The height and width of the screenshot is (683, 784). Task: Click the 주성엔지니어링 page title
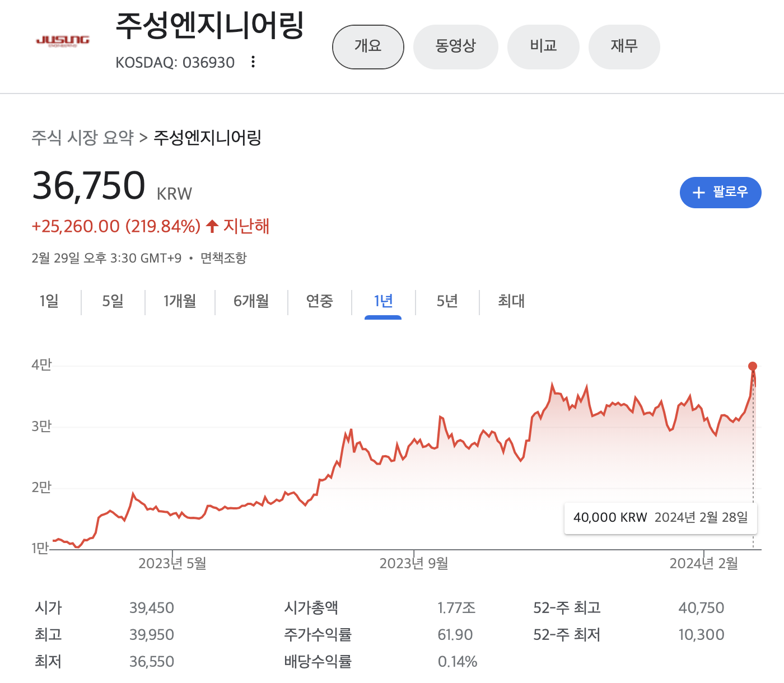click(209, 25)
